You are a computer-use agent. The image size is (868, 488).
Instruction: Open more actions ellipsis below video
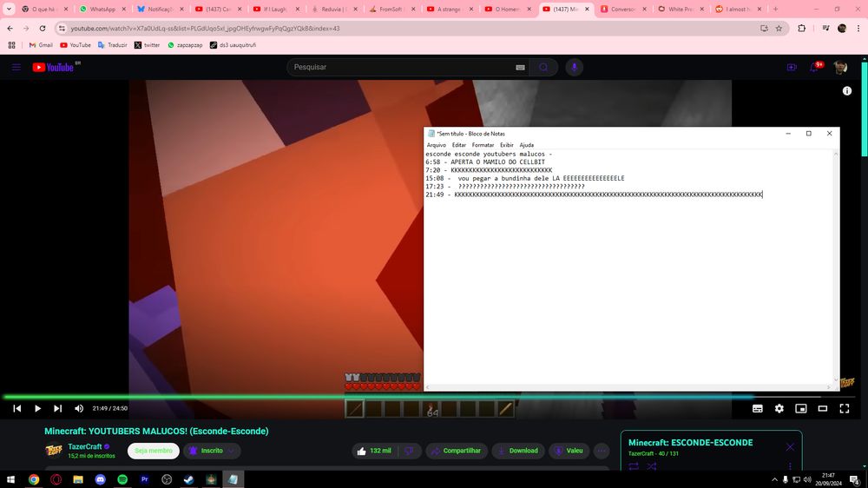point(602,451)
